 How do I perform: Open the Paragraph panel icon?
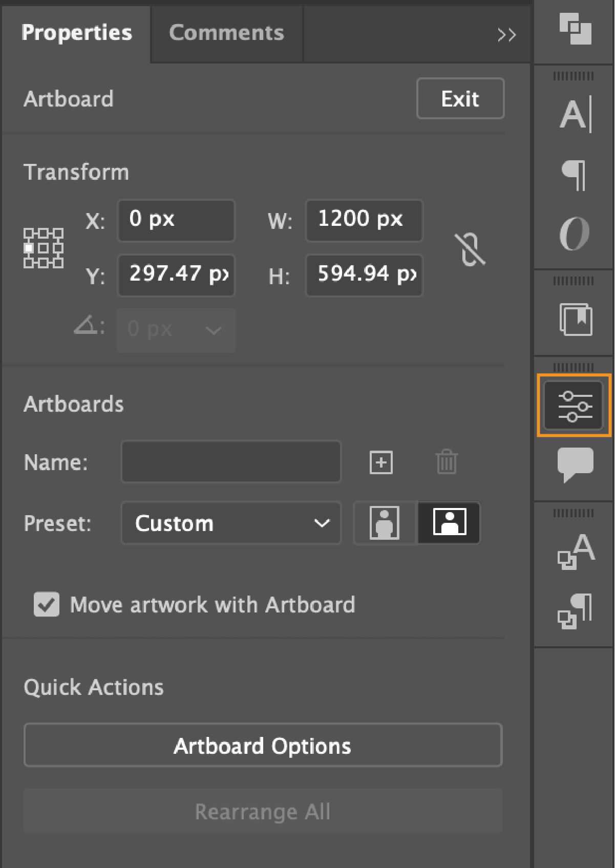575,175
